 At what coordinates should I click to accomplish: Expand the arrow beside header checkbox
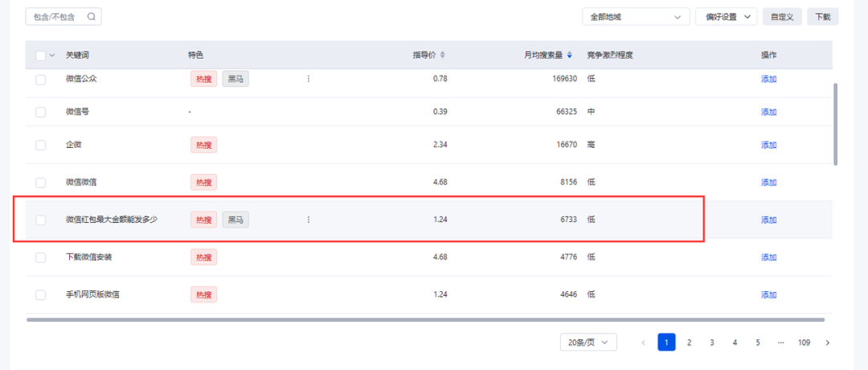52,55
